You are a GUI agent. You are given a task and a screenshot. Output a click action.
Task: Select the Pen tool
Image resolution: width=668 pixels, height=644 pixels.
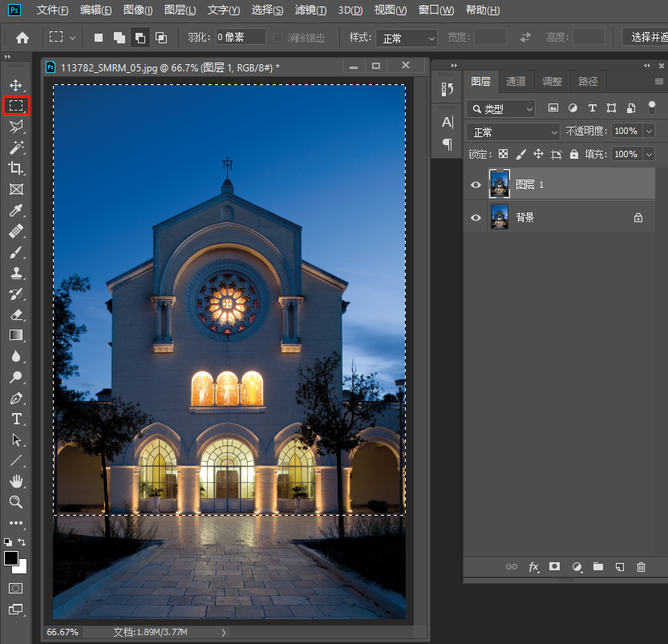[16, 398]
